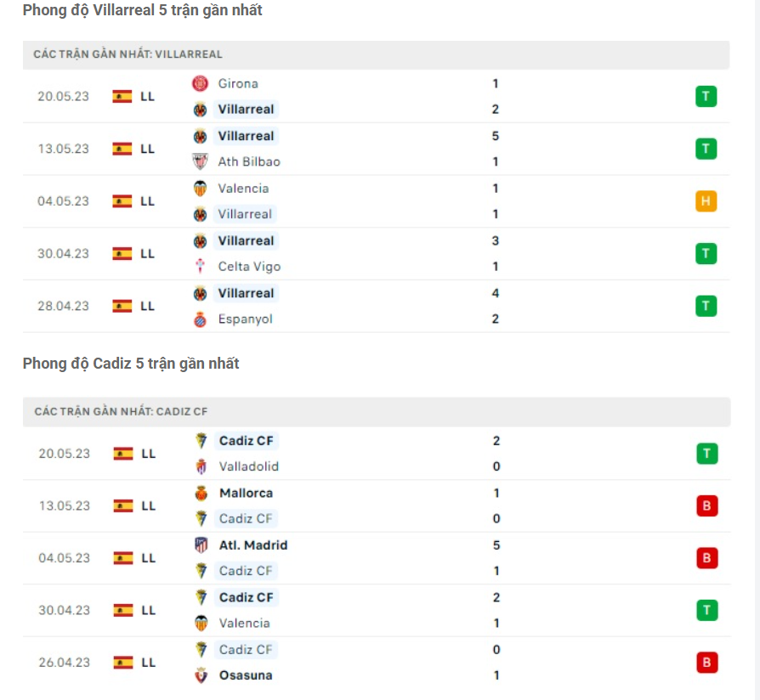Toggle the green T result badge for Girona match

click(x=706, y=96)
